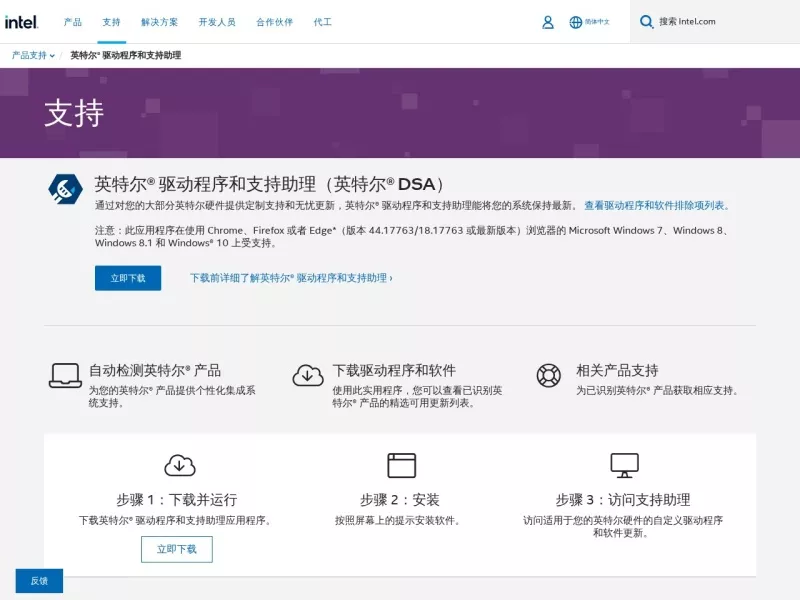The image size is (800, 600).
Task: Click the Intel DSA wrench logo
Action: 65,189
